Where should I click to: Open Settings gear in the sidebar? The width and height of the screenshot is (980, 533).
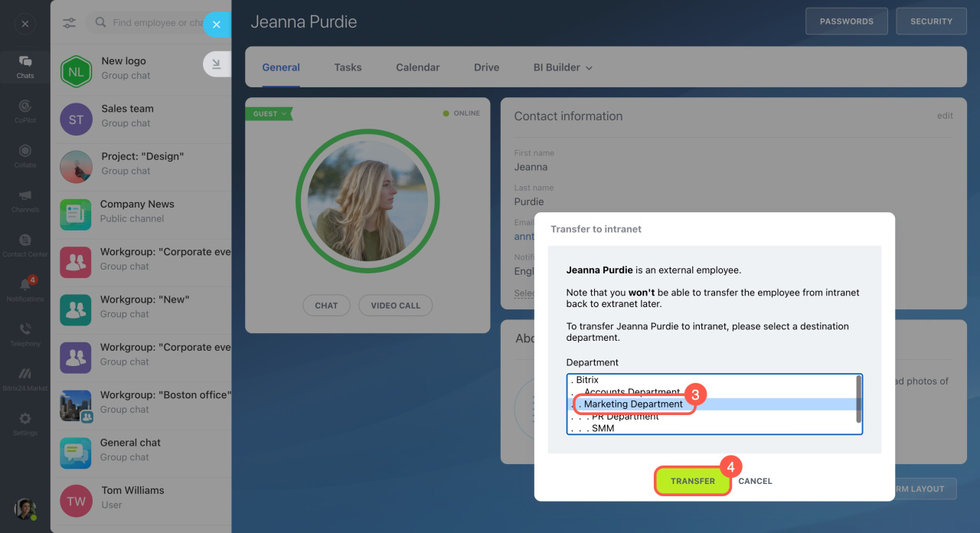click(x=25, y=423)
